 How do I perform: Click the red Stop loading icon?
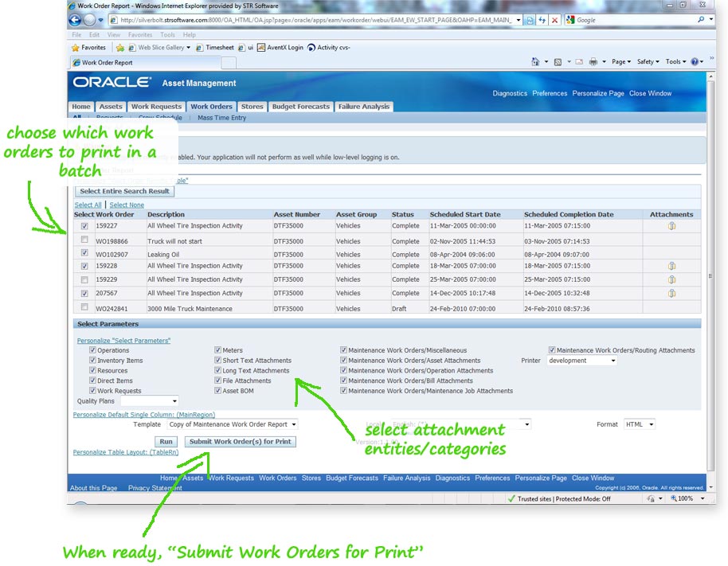click(x=554, y=20)
